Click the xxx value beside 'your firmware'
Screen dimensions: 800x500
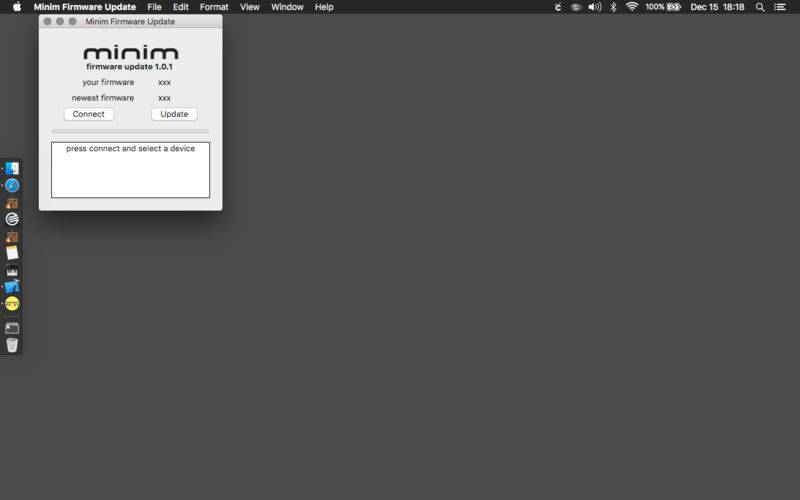(x=164, y=82)
